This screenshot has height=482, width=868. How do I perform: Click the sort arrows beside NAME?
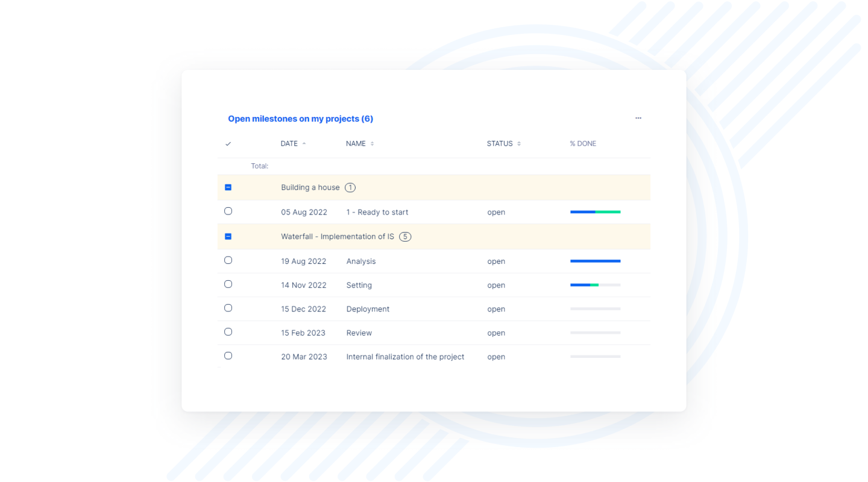pyautogui.click(x=372, y=144)
